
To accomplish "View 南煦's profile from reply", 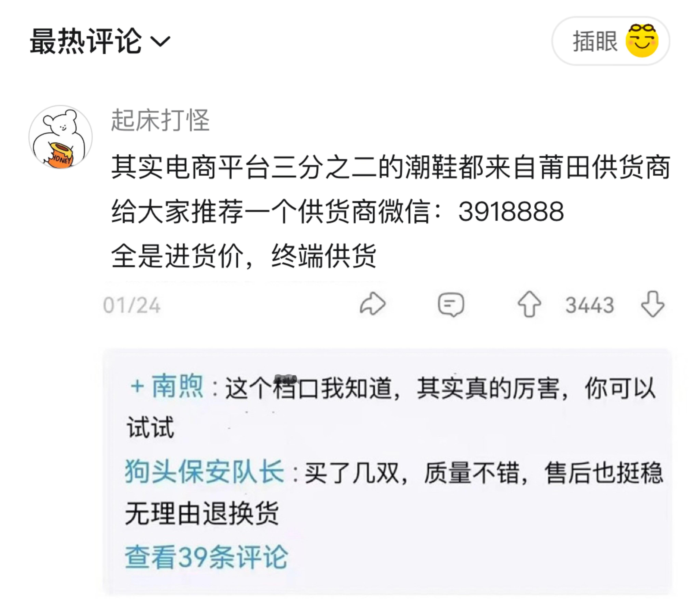I will coord(178,386).
